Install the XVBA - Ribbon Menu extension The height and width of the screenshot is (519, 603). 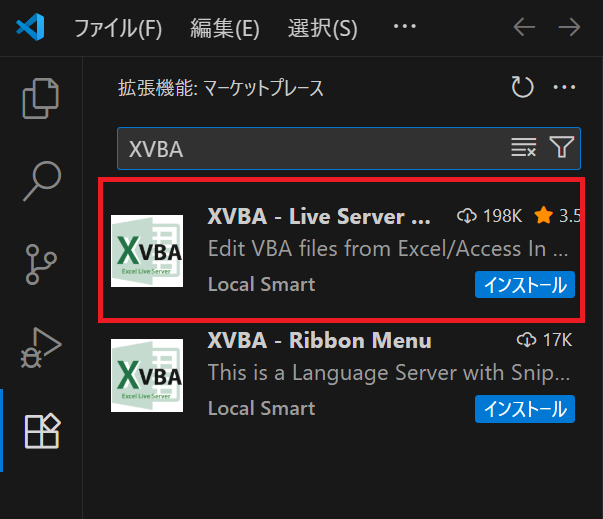click(x=525, y=408)
